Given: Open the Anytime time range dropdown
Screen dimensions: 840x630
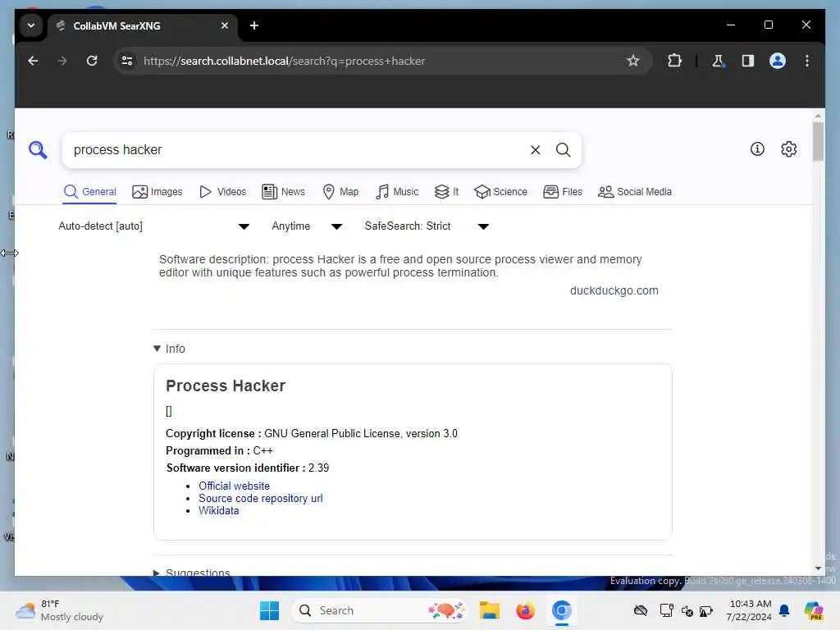Looking at the screenshot, I should pyautogui.click(x=307, y=226).
